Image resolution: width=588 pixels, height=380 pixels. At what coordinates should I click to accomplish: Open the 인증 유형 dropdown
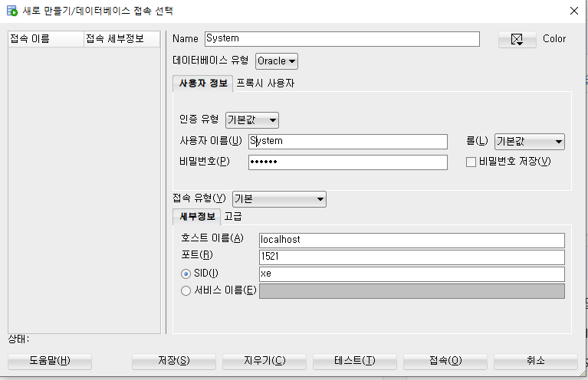(252, 120)
